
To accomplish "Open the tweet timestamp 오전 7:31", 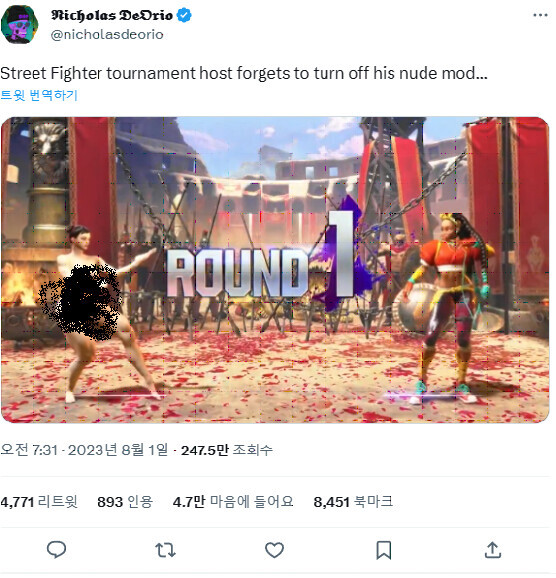I will [29, 450].
